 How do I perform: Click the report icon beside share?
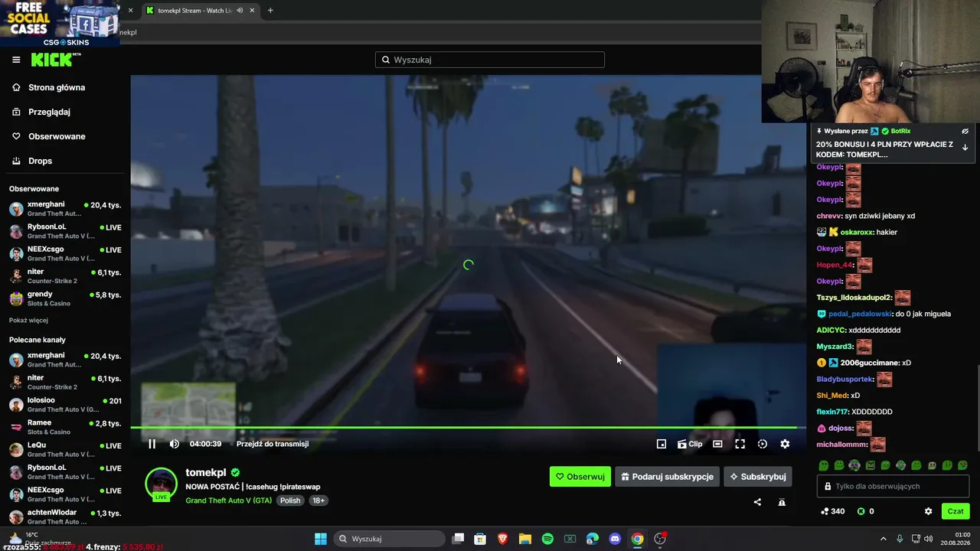tap(782, 502)
